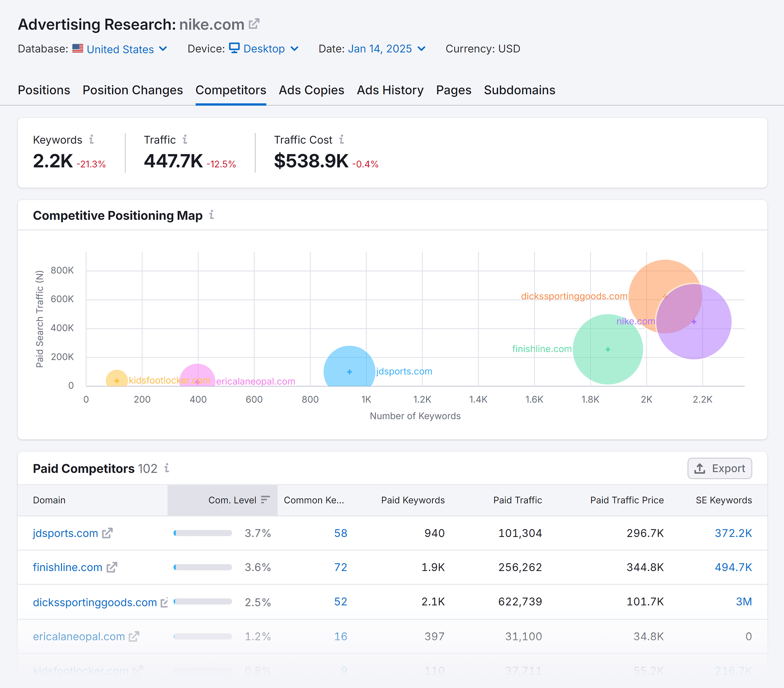This screenshot has height=688, width=784.
Task: Click finishline.com SE Keywords 494.7K
Action: pyautogui.click(x=734, y=567)
